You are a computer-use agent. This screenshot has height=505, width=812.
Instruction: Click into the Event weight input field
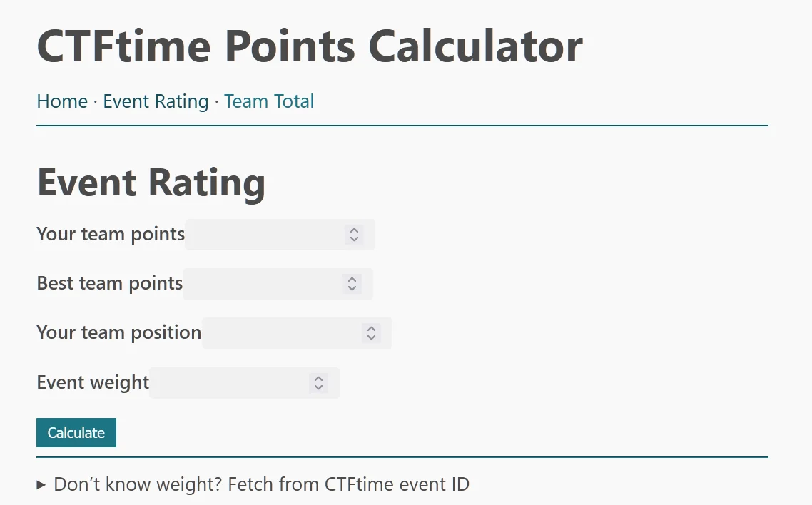tap(228, 383)
